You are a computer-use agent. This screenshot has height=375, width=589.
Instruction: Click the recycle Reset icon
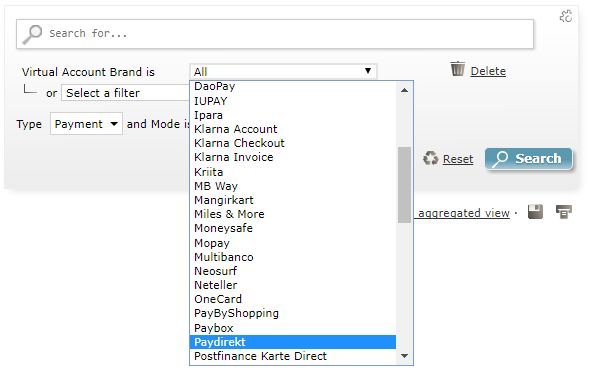click(x=430, y=158)
